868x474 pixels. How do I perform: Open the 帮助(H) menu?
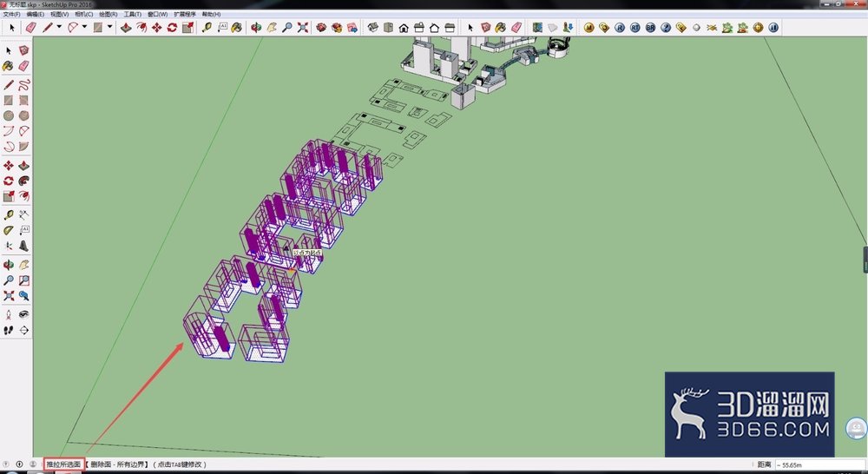tap(211, 14)
